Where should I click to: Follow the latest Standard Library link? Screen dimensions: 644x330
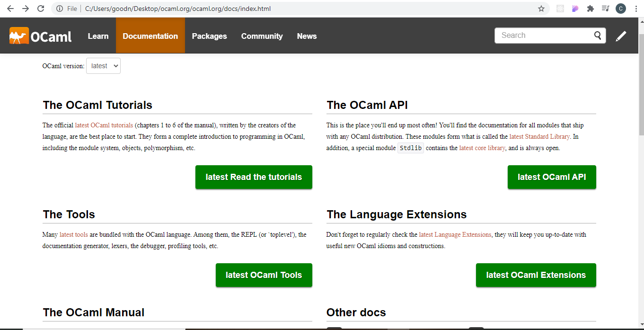[540, 137]
